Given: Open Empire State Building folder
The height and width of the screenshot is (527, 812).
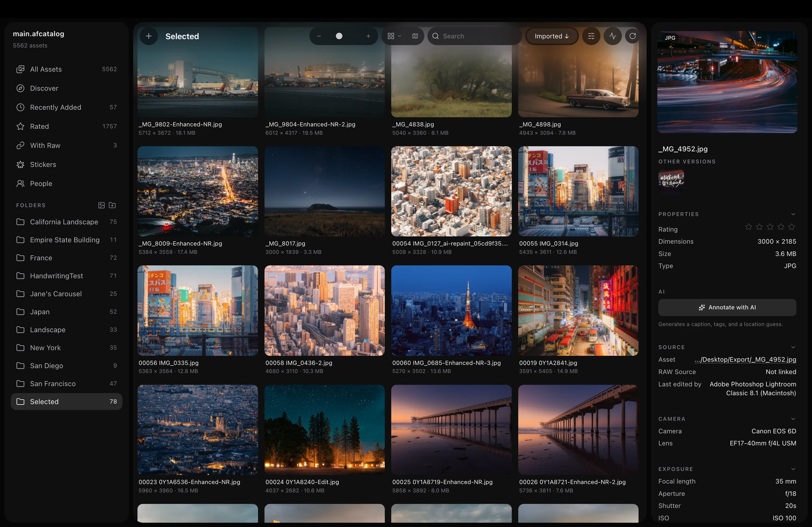Looking at the screenshot, I should tap(67, 240).
